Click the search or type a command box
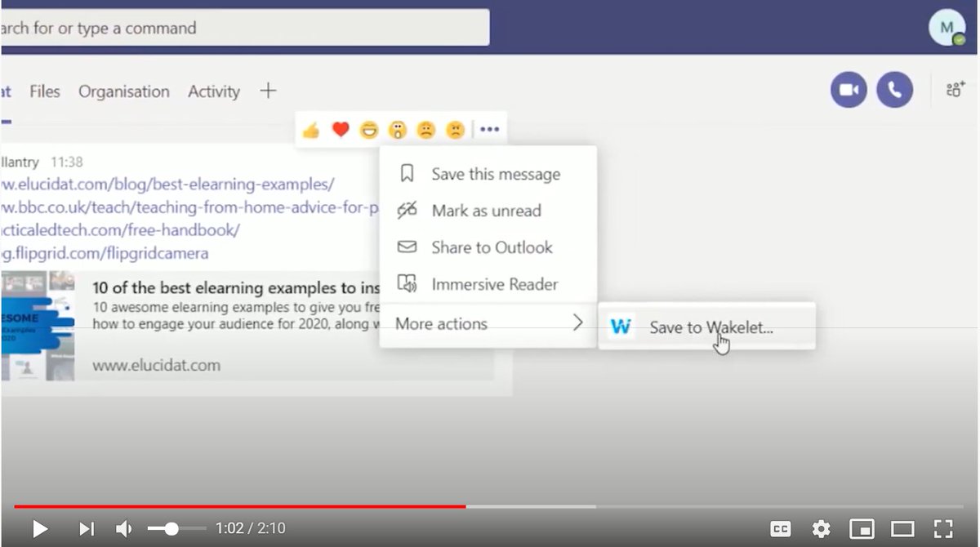The width and height of the screenshot is (980, 547). click(245, 28)
